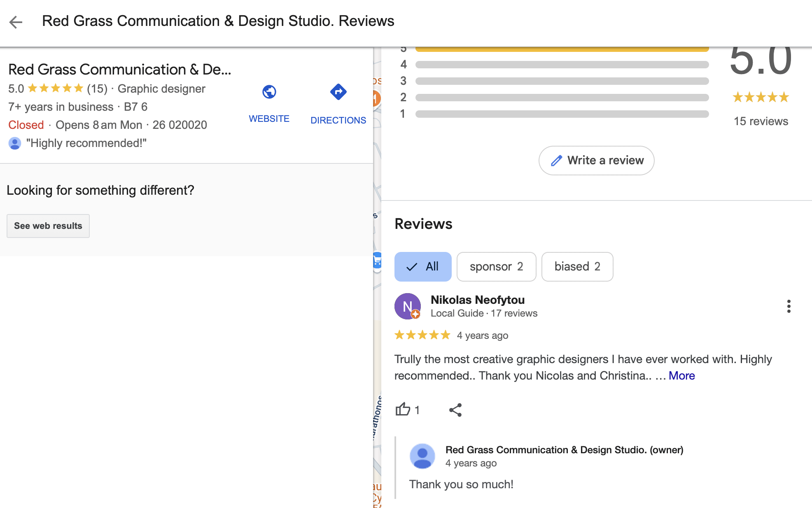The width and height of the screenshot is (812, 508).
Task: Click the Local Guide 17 reviews text
Action: click(484, 313)
